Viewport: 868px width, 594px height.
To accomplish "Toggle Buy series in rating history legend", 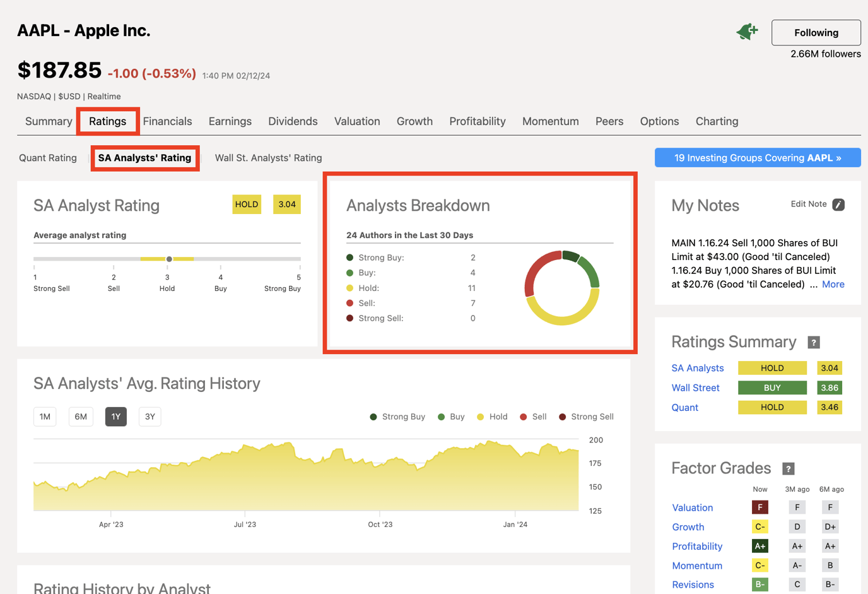I will point(451,417).
